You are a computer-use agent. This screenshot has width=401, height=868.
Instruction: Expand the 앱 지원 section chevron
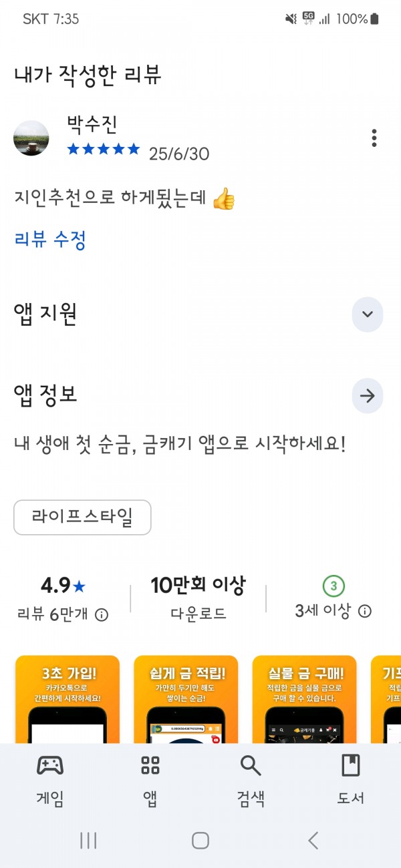coord(368,314)
